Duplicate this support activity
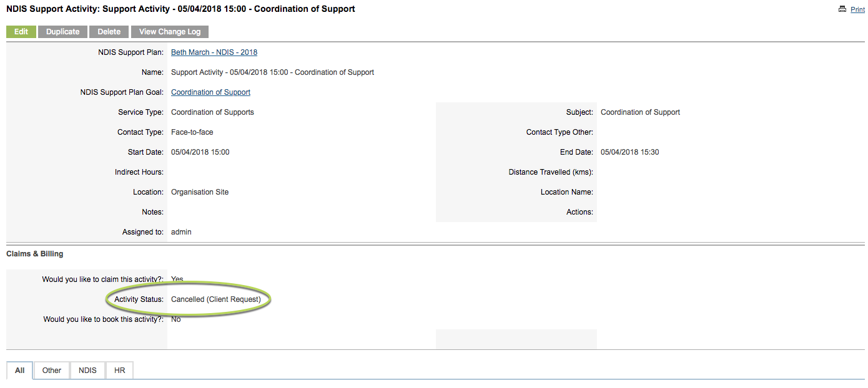868x388 pixels. click(63, 32)
